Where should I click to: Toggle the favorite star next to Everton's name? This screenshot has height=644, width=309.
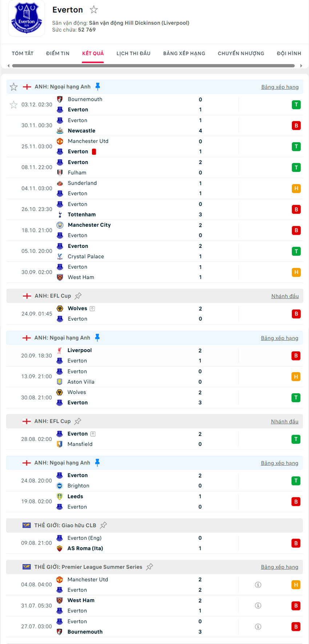[93, 10]
